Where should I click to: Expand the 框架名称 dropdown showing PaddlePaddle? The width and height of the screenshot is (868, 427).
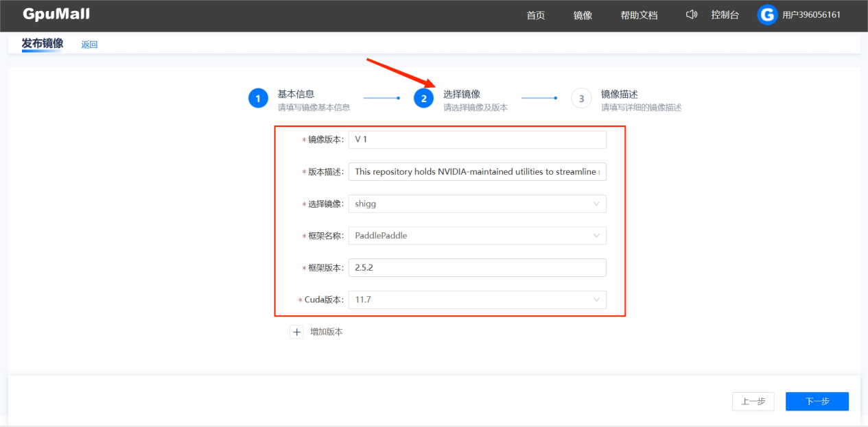pyautogui.click(x=478, y=236)
